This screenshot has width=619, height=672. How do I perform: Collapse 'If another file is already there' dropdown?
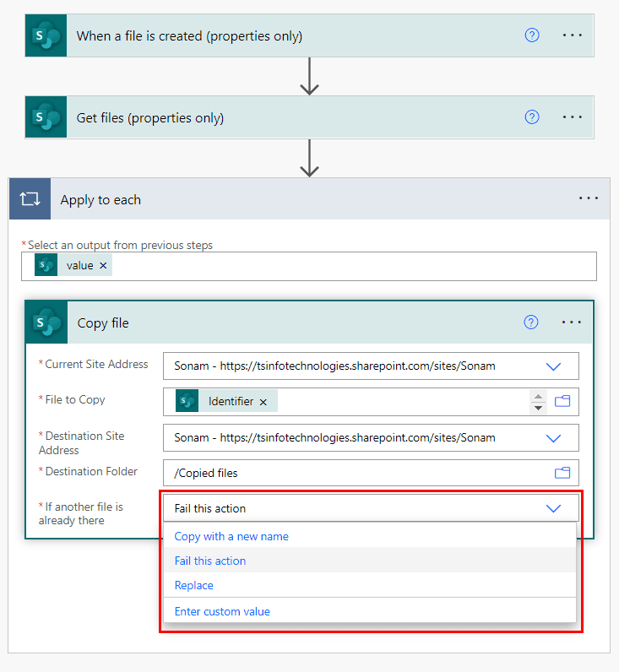[553, 508]
